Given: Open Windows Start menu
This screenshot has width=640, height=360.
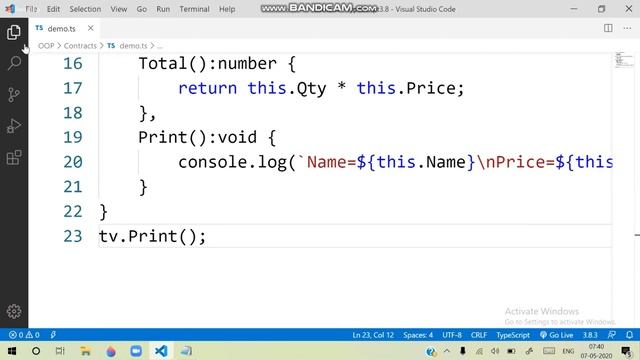Looking at the screenshot, I should 12,351.
